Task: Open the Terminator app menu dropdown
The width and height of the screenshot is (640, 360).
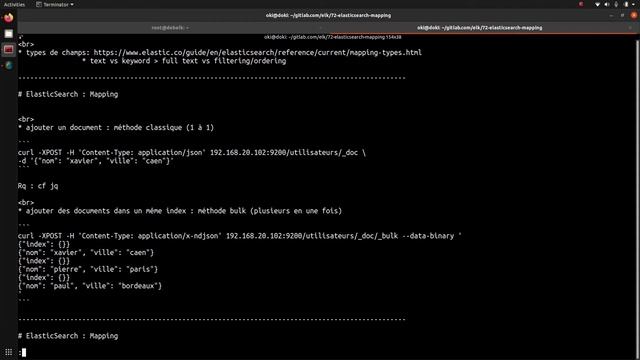Action: click(x=55, y=4)
